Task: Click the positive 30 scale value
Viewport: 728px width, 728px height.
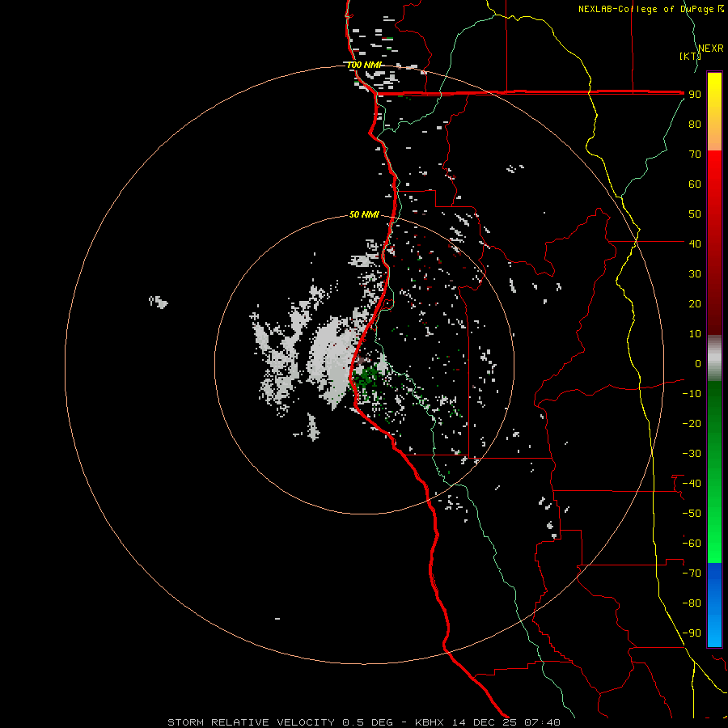Action: [695, 274]
